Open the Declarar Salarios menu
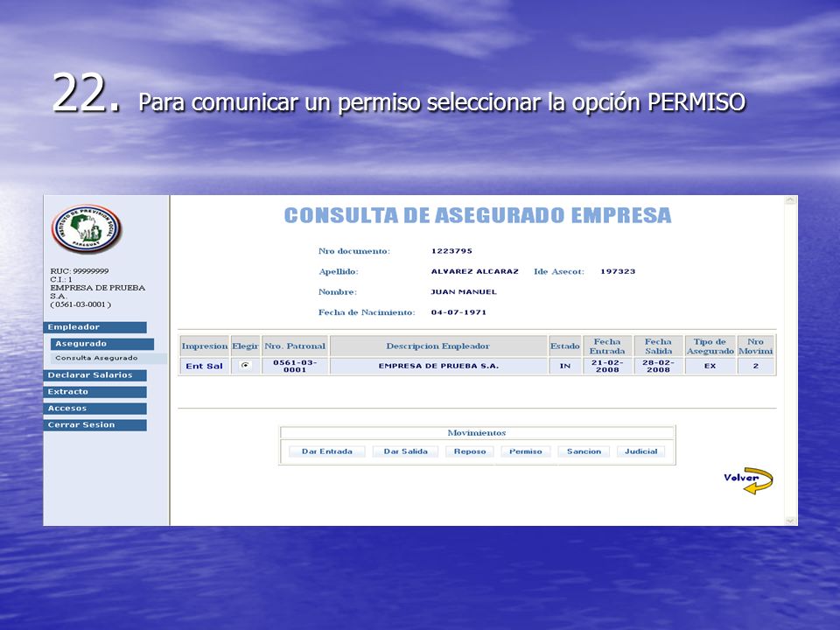Screen dimensions: 840x630 pyautogui.click(x=94, y=375)
